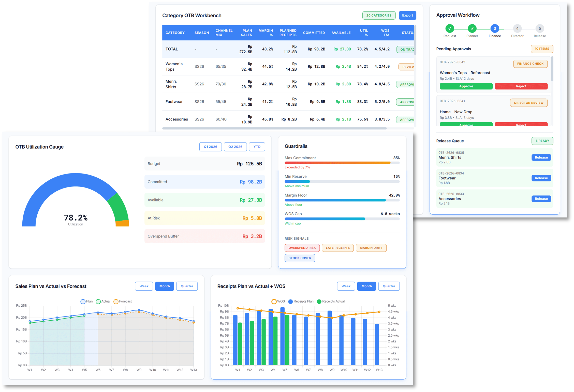Select the Director stage circle
Image resolution: width=574 pixels, height=392 pixels.
pyautogui.click(x=517, y=29)
